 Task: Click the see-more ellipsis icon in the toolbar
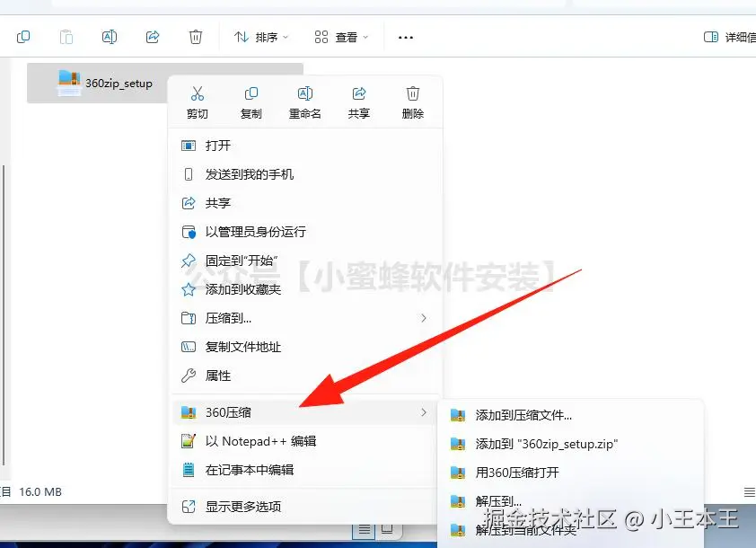[x=405, y=37]
